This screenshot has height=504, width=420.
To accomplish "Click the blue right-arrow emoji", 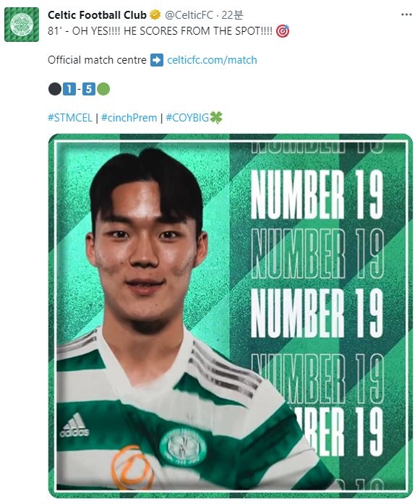I will pos(157,60).
